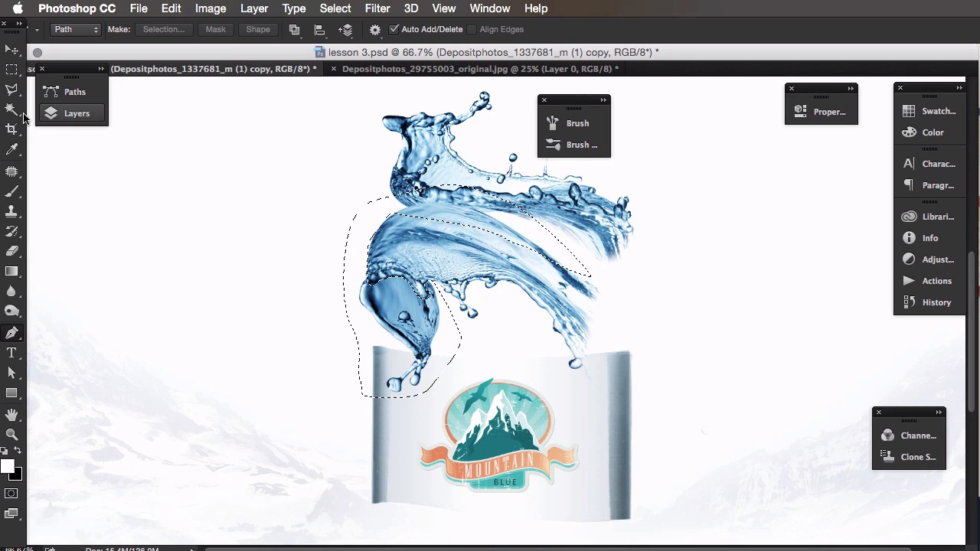Select the Polygonal Lasso tool
980x551 pixels.
[11, 90]
